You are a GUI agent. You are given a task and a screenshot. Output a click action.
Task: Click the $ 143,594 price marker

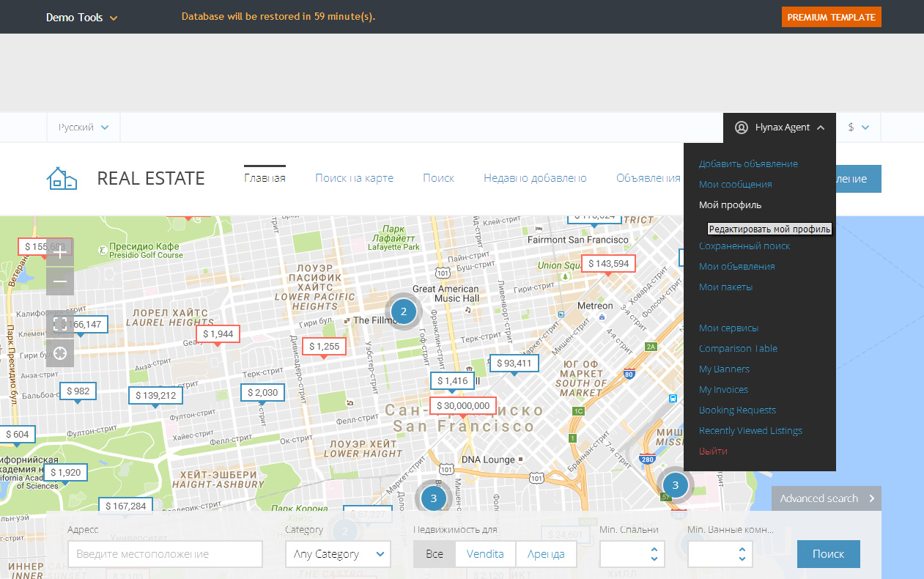click(608, 263)
